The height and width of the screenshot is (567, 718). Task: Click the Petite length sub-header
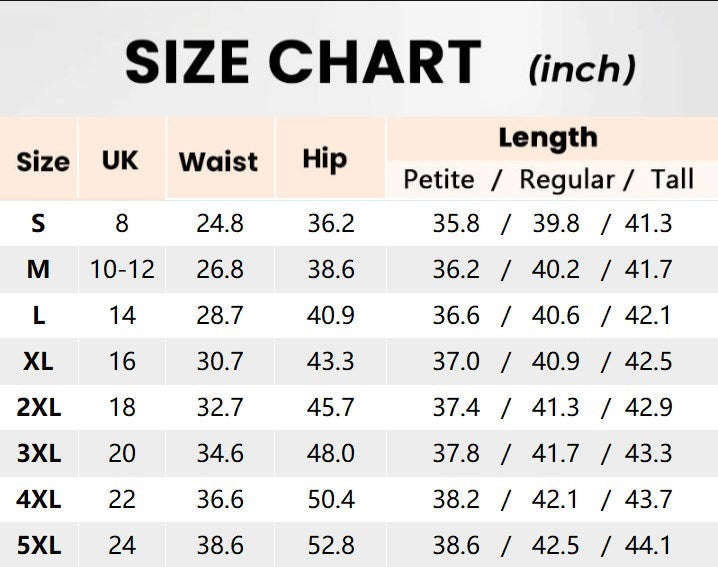[x=438, y=180]
